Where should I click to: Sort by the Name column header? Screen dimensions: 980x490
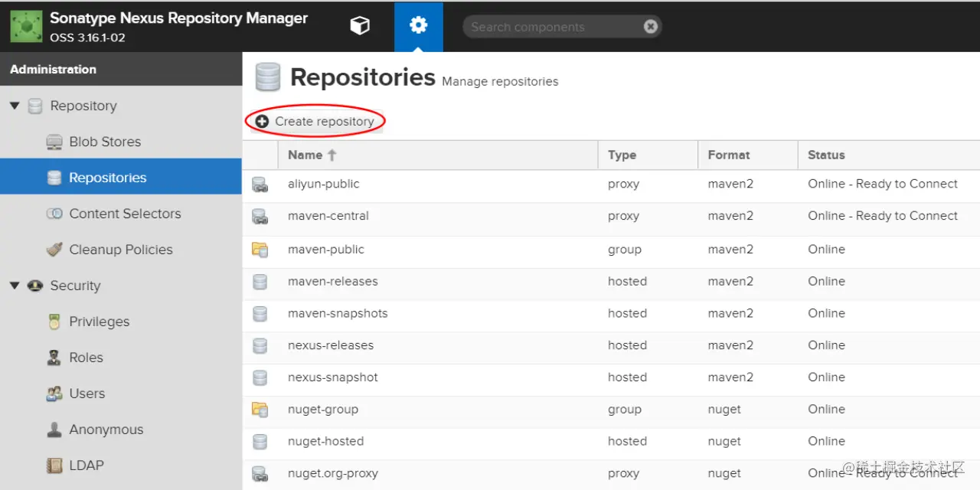click(437, 155)
